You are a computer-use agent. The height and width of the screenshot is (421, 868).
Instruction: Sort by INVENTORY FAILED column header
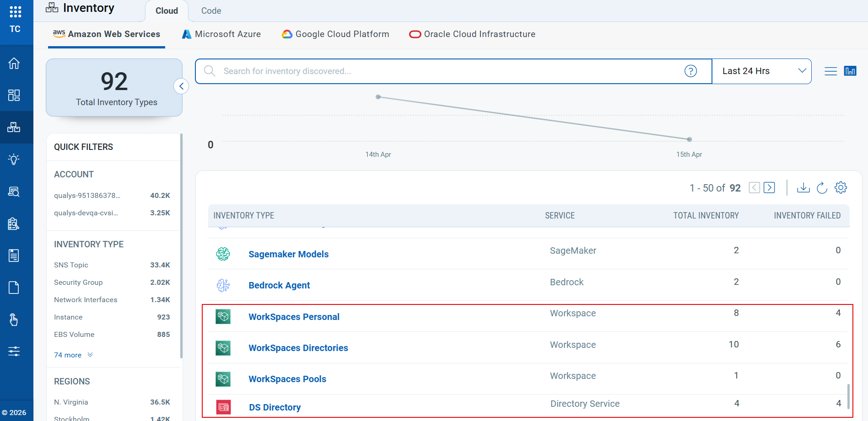[807, 215]
